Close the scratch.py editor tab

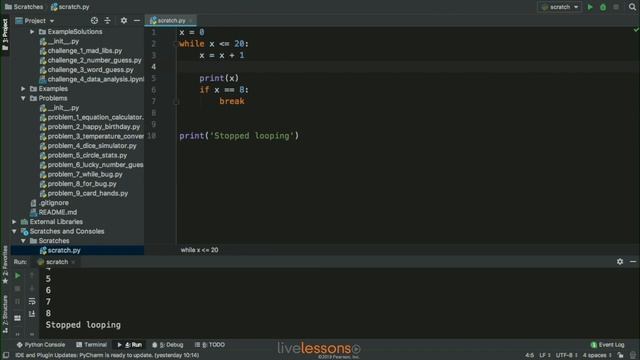[191, 20]
